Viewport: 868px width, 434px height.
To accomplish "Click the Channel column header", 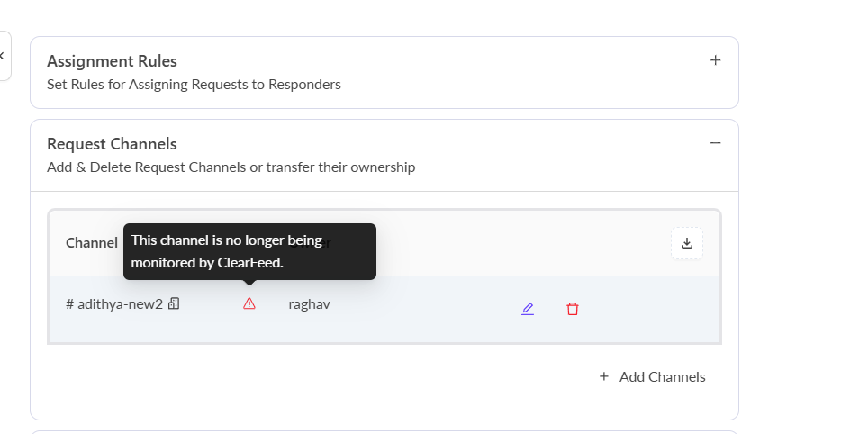I will click(91, 243).
